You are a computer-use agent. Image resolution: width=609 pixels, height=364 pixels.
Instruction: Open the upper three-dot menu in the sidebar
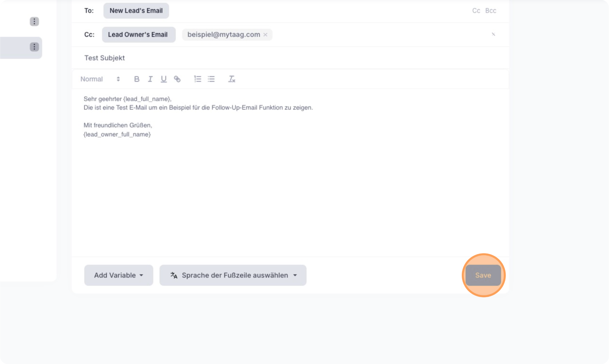coord(34,22)
